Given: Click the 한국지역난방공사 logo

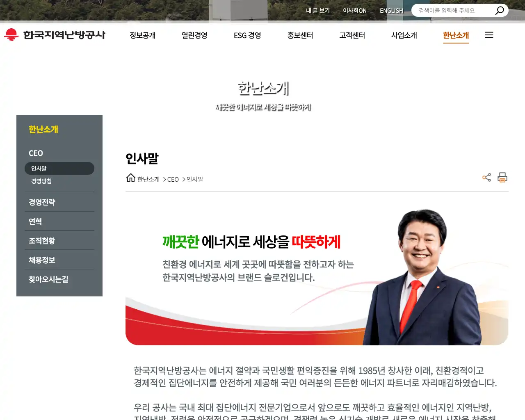Looking at the screenshot, I should click(55, 35).
